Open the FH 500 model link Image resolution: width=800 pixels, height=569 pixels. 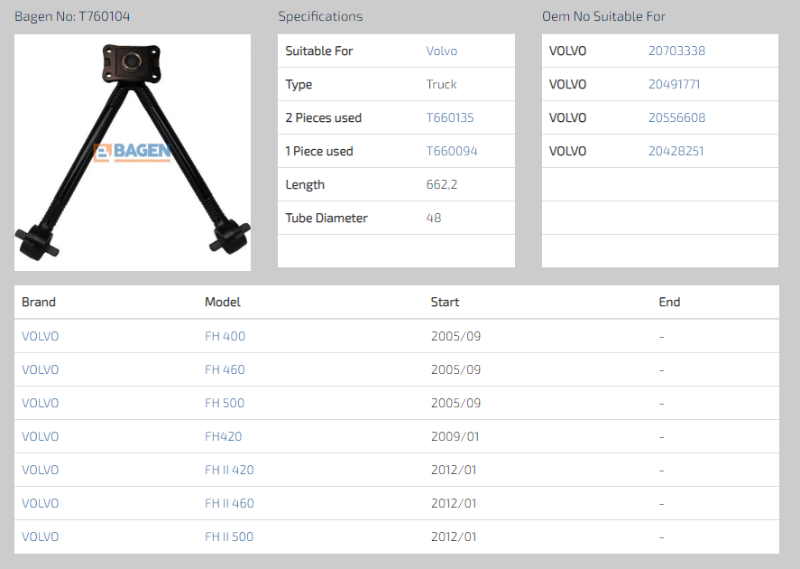(224, 403)
